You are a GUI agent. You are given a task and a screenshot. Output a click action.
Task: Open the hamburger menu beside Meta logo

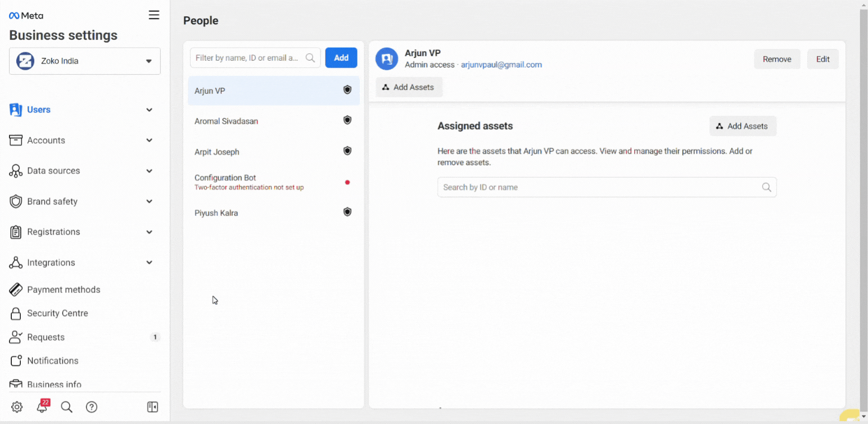[153, 15]
